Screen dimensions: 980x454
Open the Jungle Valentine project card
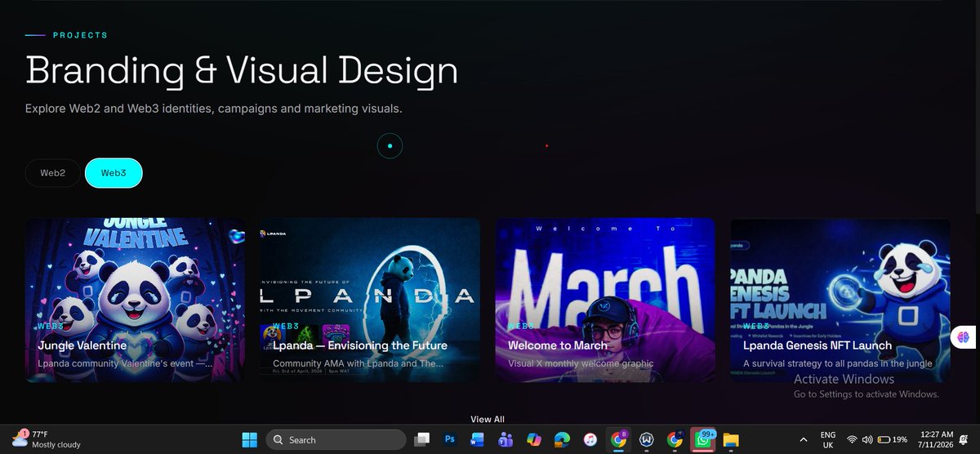135,300
